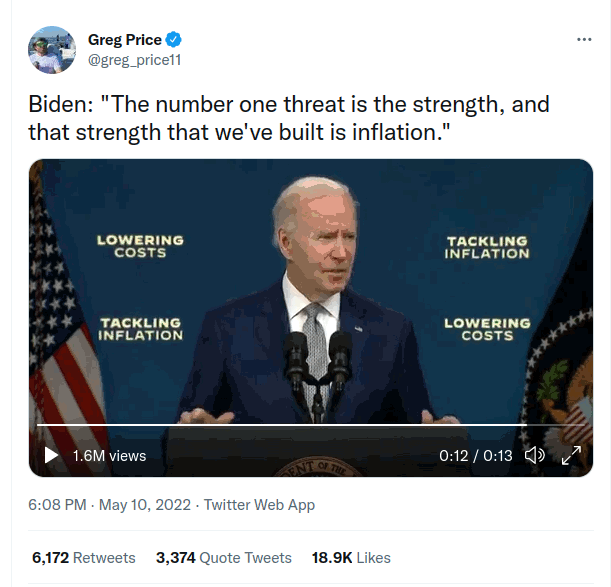Viewport: 611px width, 587px height.
Task: Open the three-dot more options menu
Action: [584, 39]
